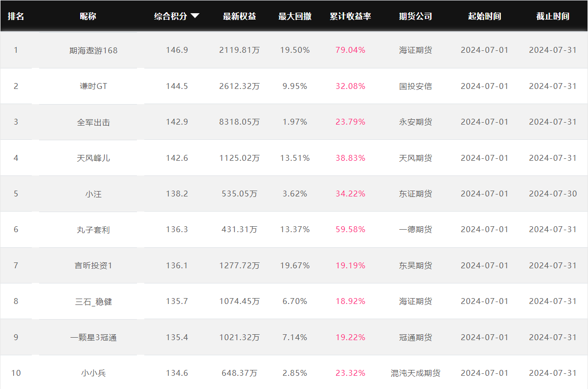588x389 pixels.
Task: Click the 期货公司 column header
Action: click(x=416, y=16)
